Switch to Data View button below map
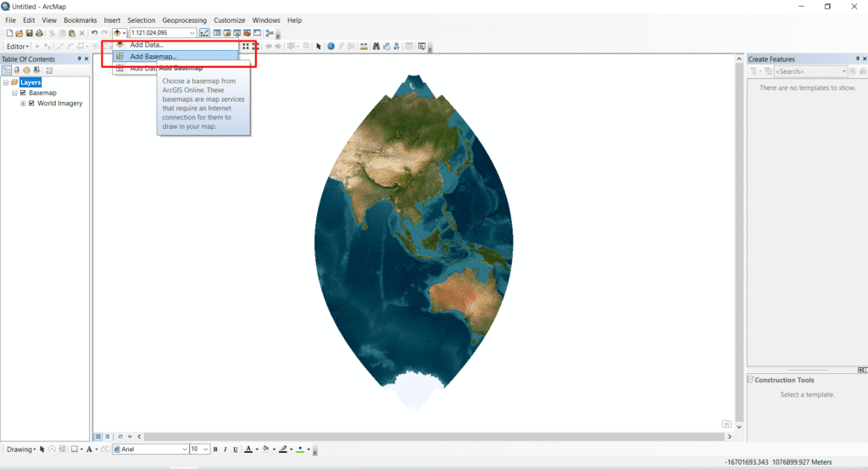Screen dimensions: 868x469 98,436
